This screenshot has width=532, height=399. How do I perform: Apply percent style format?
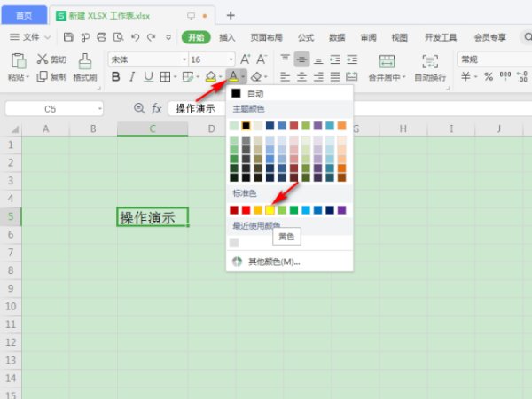click(x=489, y=76)
